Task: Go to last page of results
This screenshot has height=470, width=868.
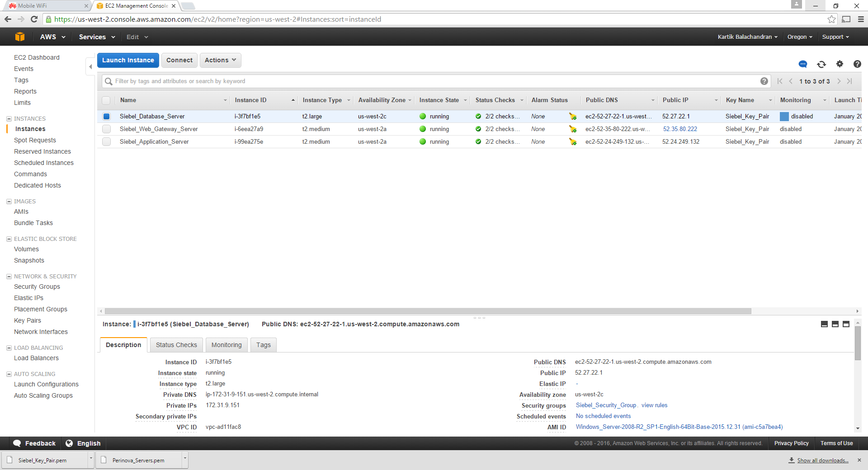Action: coord(850,81)
